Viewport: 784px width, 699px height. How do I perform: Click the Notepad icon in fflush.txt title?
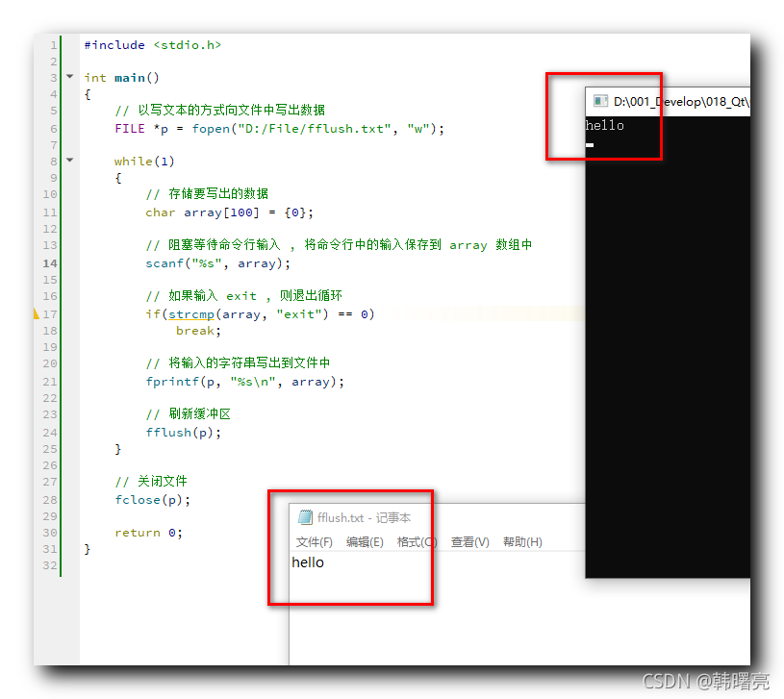(305, 517)
